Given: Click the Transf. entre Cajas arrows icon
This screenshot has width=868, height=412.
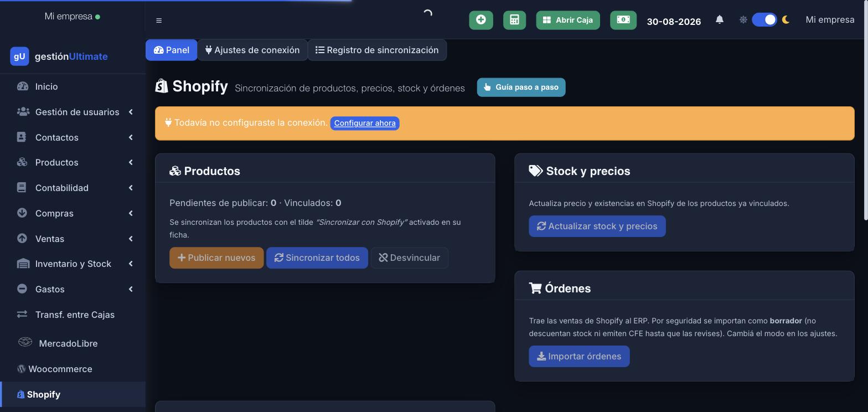Looking at the screenshot, I should tap(22, 314).
